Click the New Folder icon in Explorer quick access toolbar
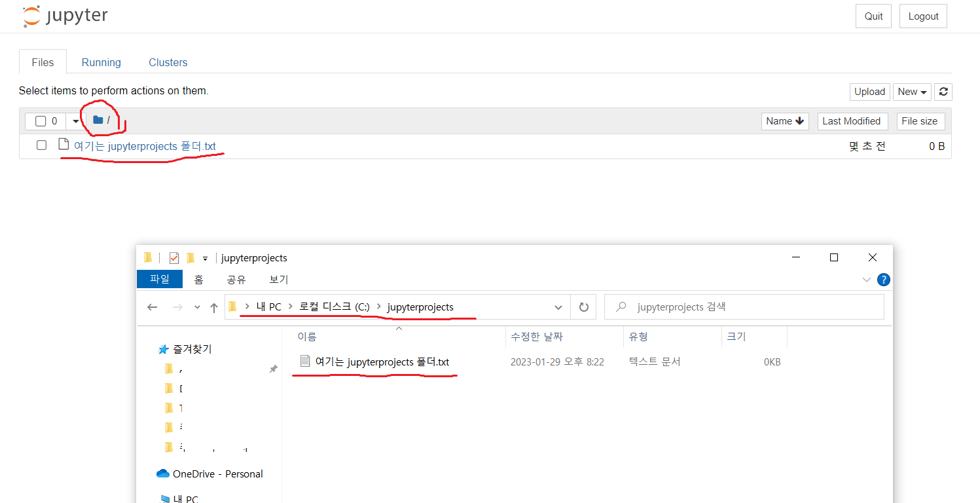The height and width of the screenshot is (503, 980). click(x=191, y=258)
